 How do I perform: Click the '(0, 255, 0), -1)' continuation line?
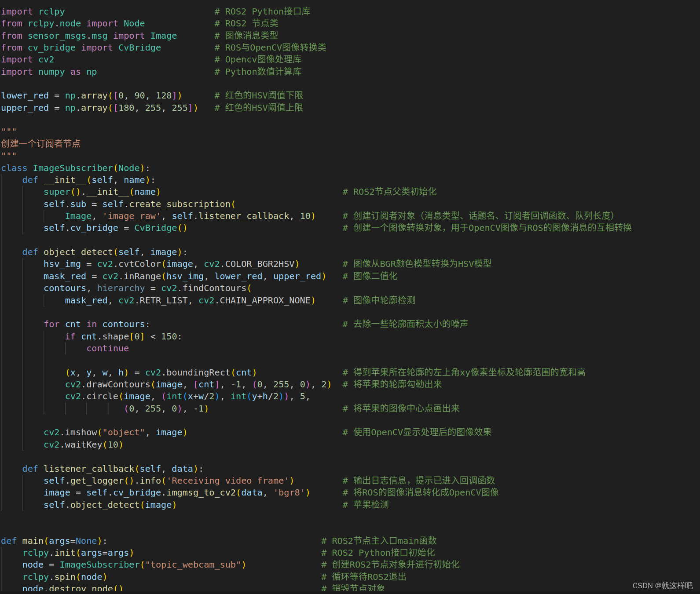point(166,408)
